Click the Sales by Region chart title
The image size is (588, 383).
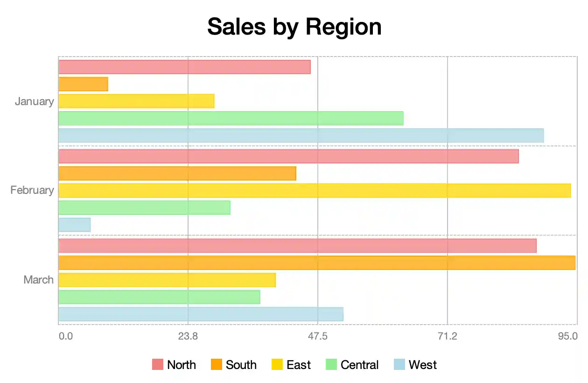coord(294,27)
